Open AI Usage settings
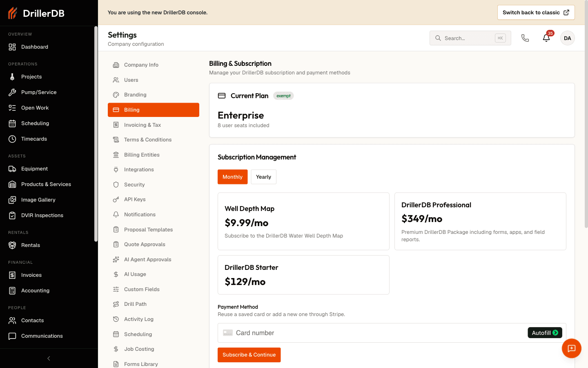This screenshot has height=368, width=588. click(154, 274)
